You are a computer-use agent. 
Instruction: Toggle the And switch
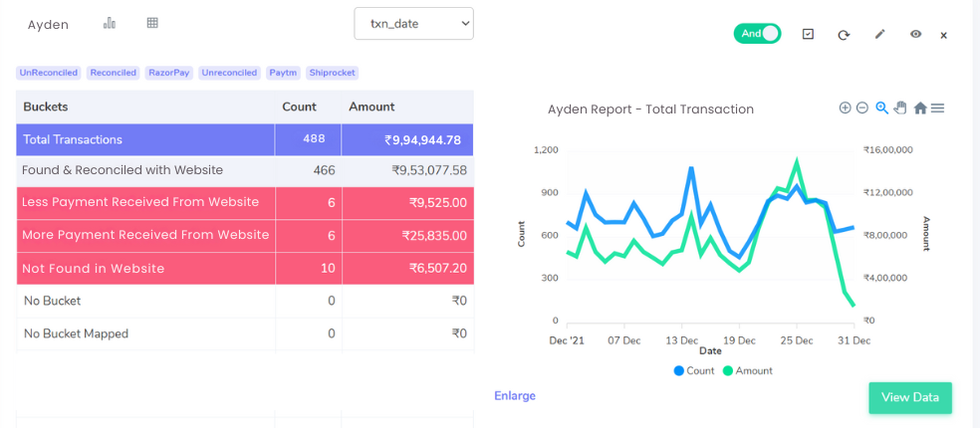tap(758, 34)
